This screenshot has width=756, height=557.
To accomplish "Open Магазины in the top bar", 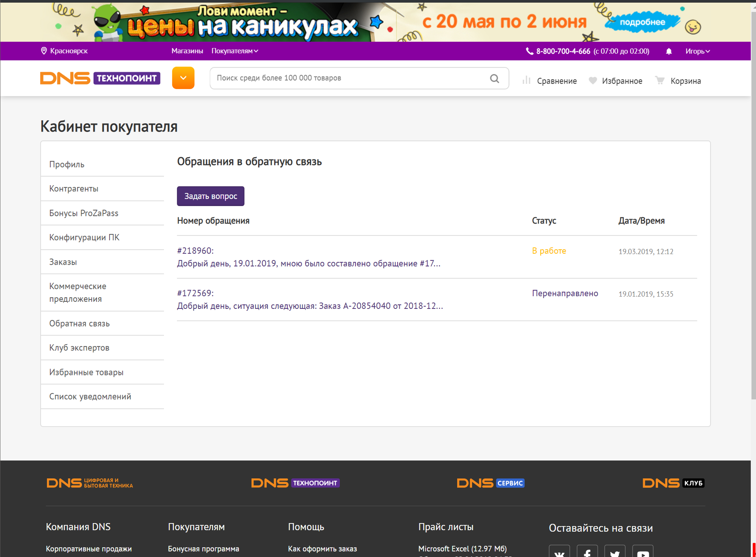I will 187,51.
